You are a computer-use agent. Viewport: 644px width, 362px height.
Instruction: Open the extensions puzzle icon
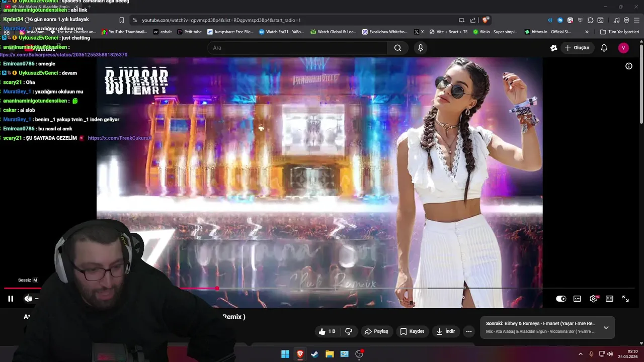(590, 20)
